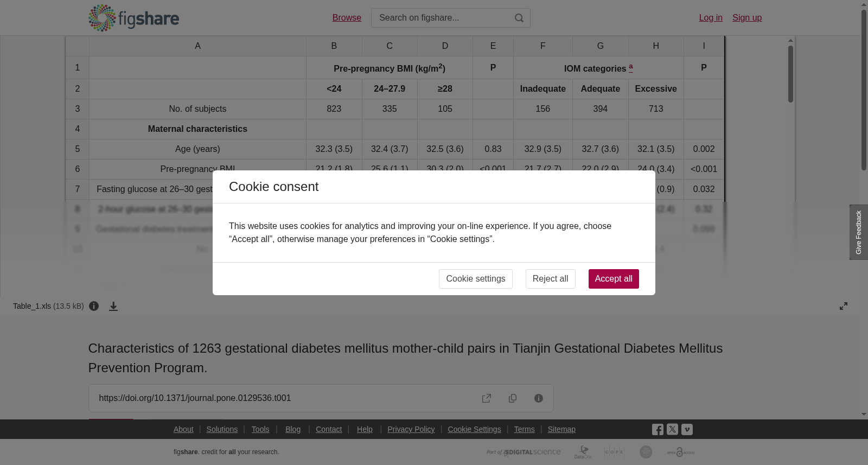Image resolution: width=868 pixels, height=465 pixels.
Task: Open the Browse page
Action: tap(347, 18)
